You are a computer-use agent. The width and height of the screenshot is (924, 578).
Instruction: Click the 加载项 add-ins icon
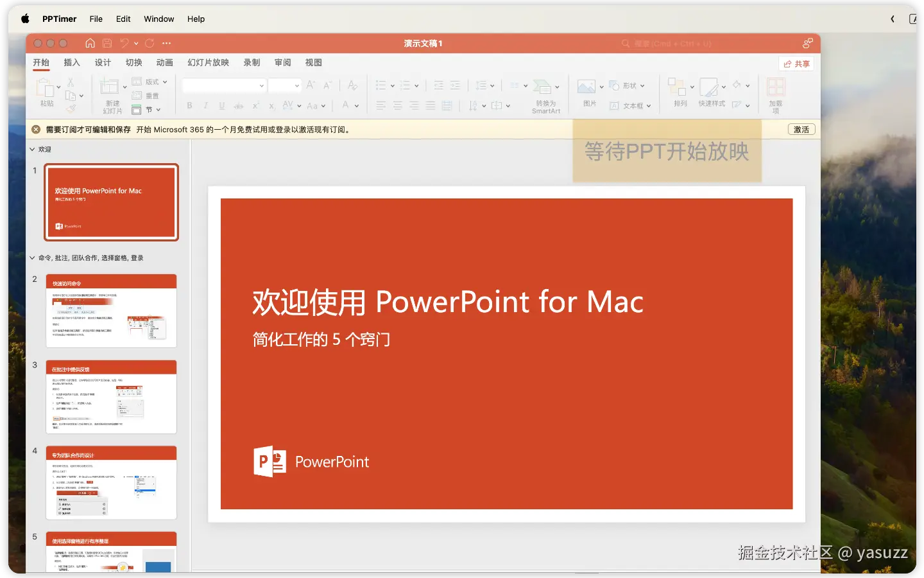[x=776, y=87]
